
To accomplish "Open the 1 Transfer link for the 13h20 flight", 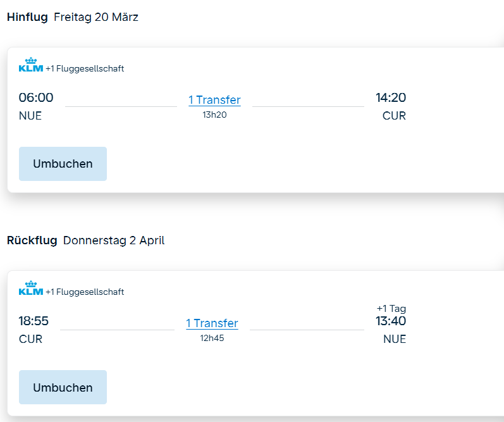I will pyautogui.click(x=214, y=100).
